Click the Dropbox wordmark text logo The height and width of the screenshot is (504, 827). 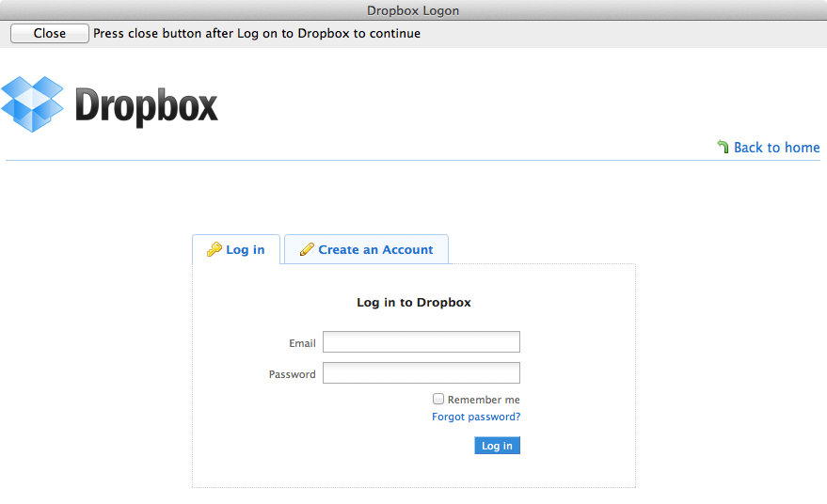[x=146, y=107]
